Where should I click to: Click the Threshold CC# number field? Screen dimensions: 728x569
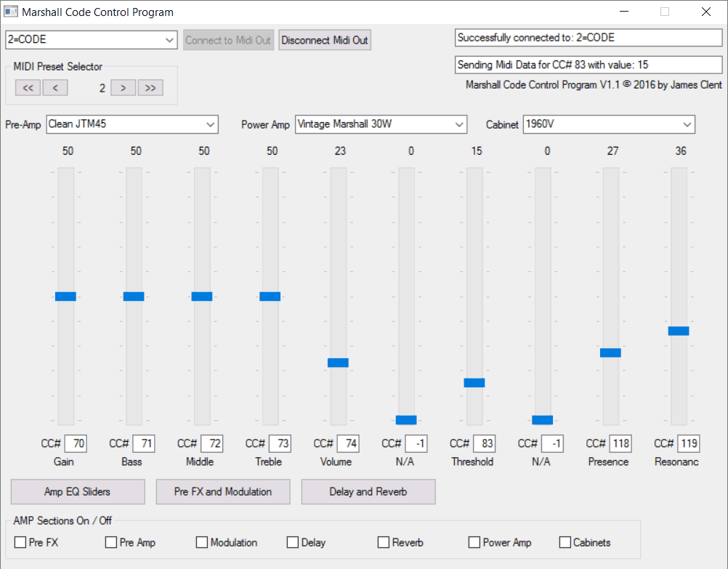[484, 443]
